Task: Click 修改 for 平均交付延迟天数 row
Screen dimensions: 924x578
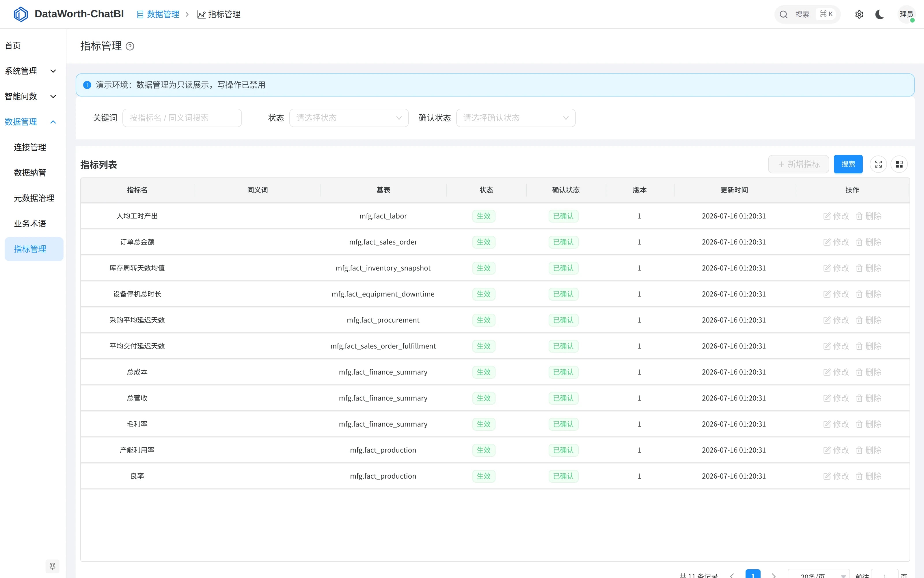Action: (x=836, y=346)
